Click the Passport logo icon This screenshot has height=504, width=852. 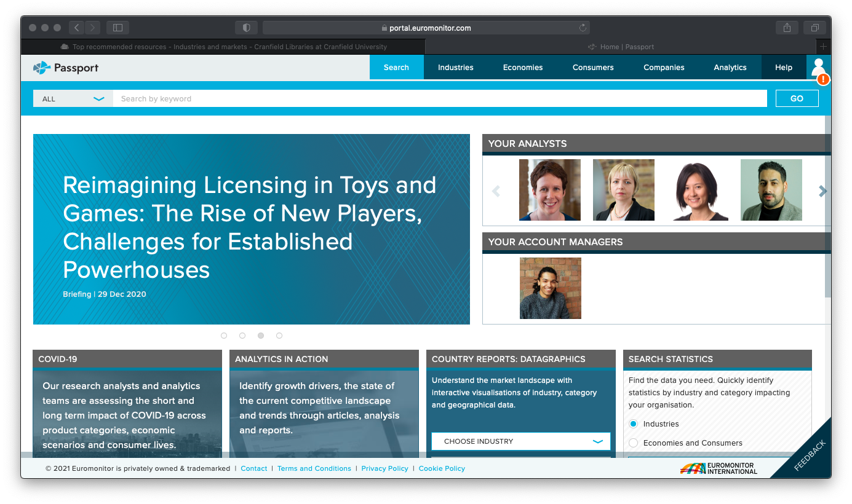point(41,68)
